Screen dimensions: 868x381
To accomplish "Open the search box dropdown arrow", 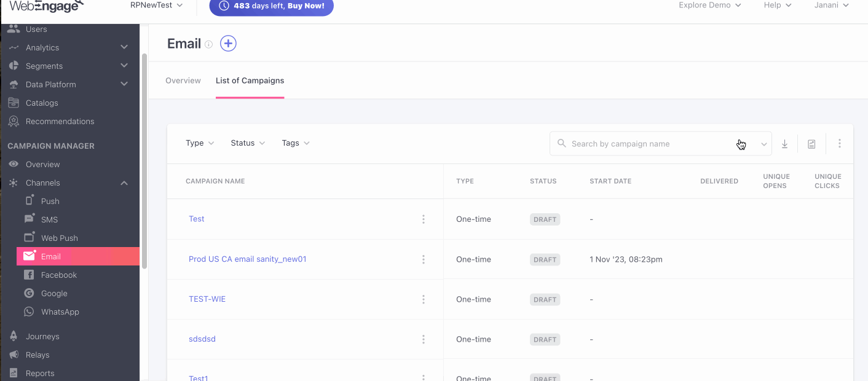I will point(763,144).
